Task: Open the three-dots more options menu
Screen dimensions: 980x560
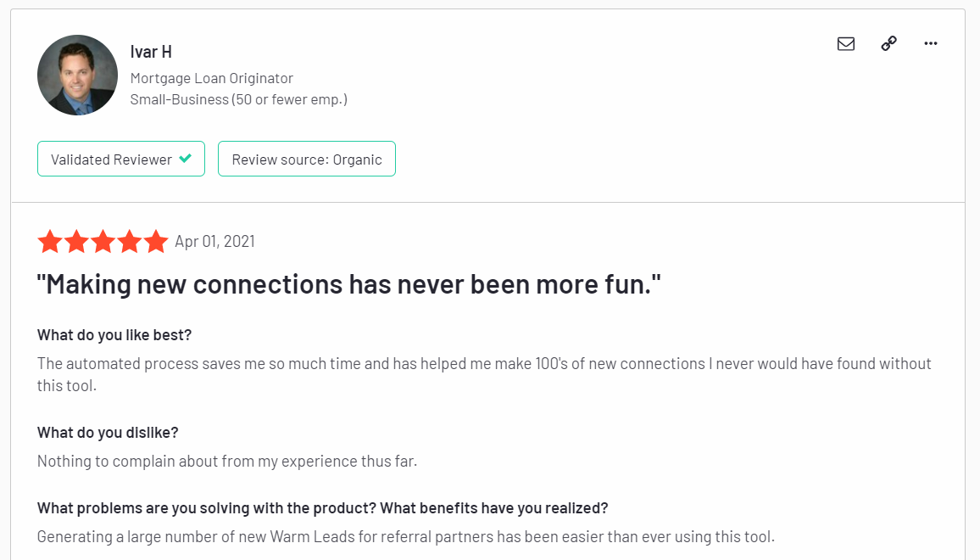Action: [931, 43]
